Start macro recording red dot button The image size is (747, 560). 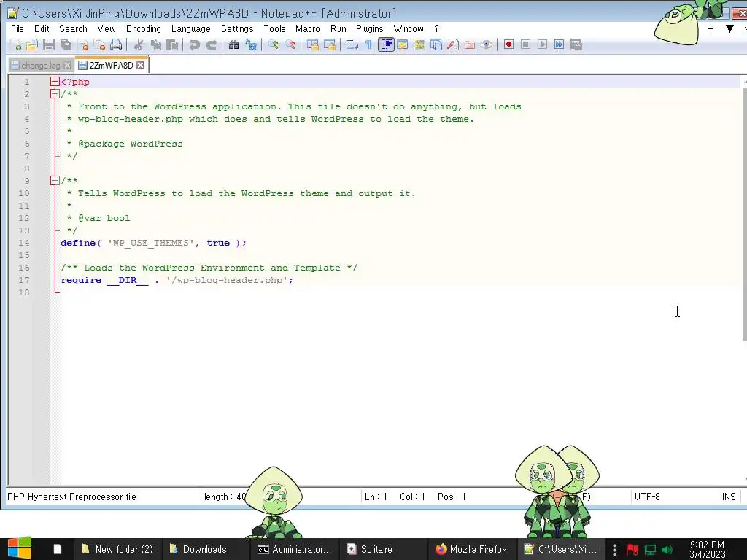click(508, 44)
